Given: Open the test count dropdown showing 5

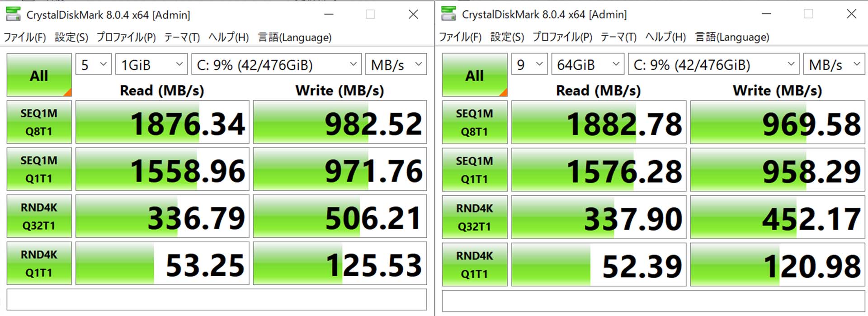Looking at the screenshot, I should point(93,65).
